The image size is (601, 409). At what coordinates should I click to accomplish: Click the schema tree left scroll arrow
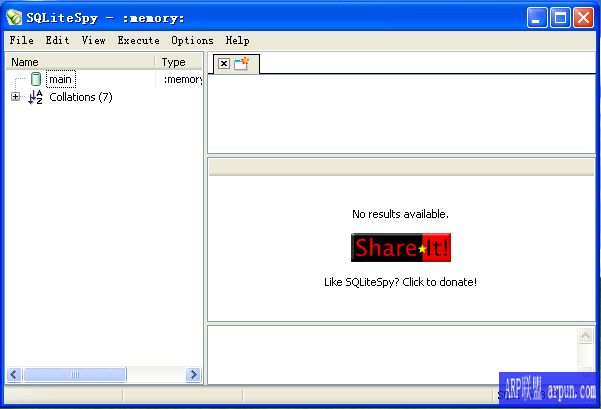pos(14,375)
